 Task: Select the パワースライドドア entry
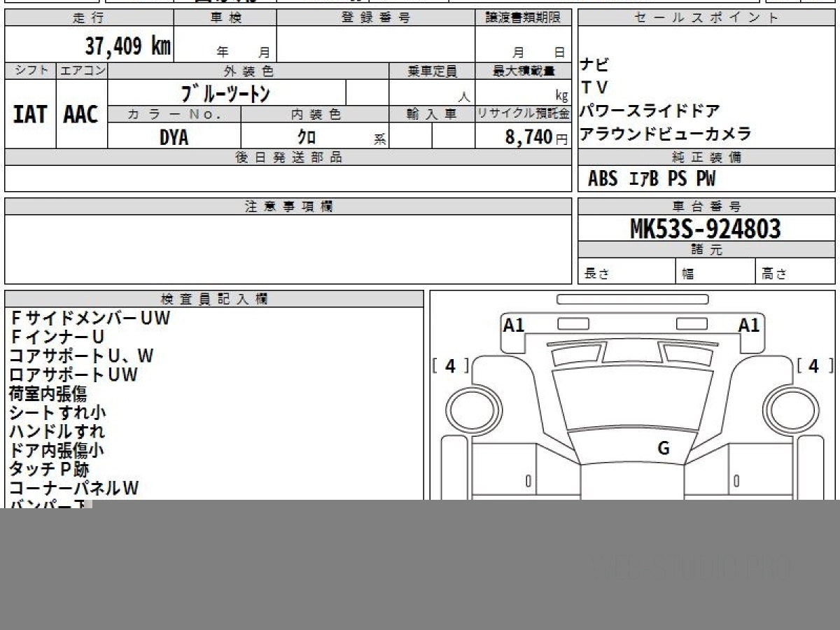click(x=650, y=111)
